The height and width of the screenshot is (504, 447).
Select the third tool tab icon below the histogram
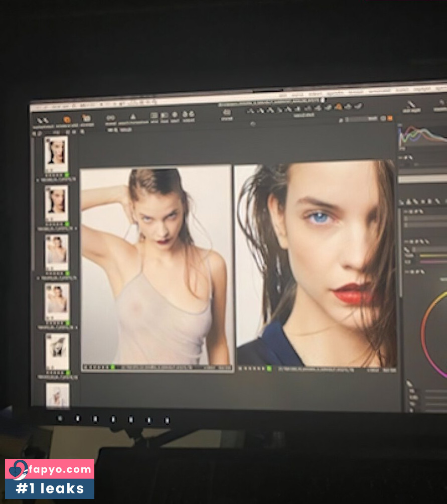click(x=415, y=201)
